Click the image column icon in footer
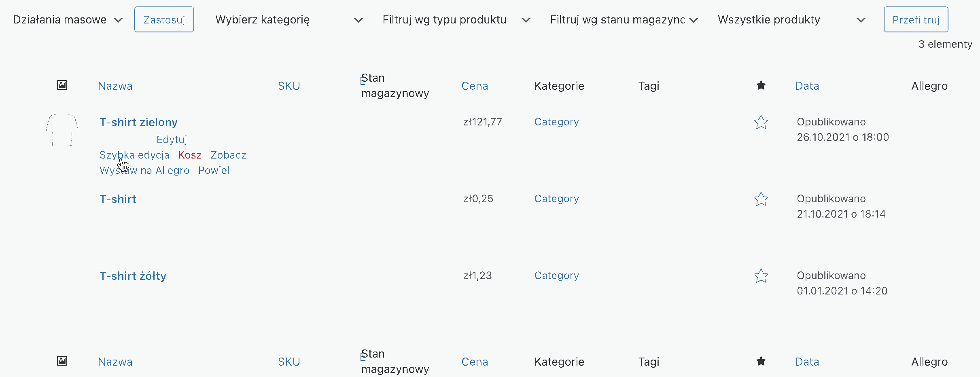The width and height of the screenshot is (980, 377). point(62,361)
